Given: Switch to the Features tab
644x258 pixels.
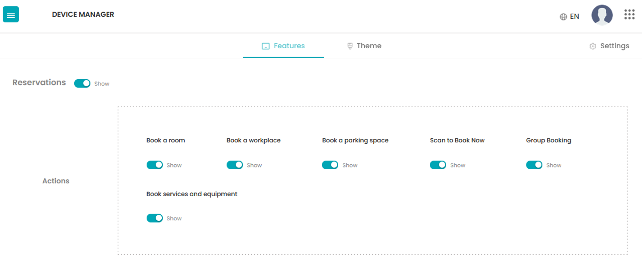Looking at the screenshot, I should pyautogui.click(x=283, y=46).
